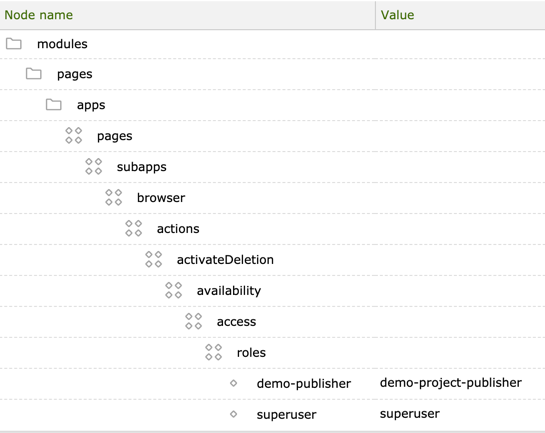Click the superuser property diamond icon
Viewport: 545px width, 433px height.
[234, 414]
